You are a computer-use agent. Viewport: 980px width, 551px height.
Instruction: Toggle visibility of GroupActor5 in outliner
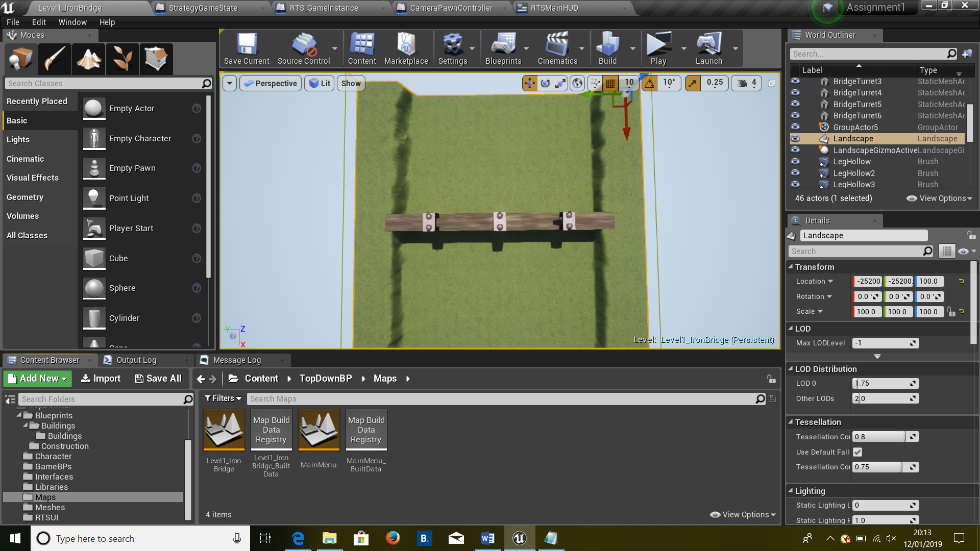click(x=795, y=127)
